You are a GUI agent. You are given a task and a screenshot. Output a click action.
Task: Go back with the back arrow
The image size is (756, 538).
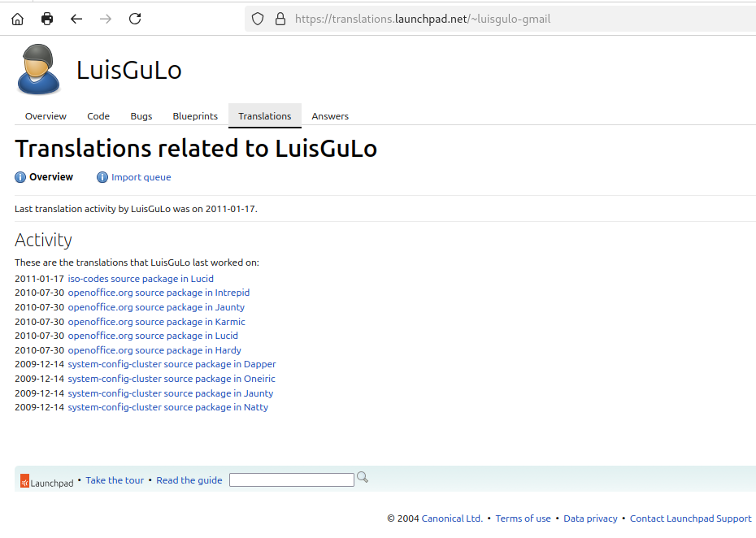pyautogui.click(x=76, y=19)
